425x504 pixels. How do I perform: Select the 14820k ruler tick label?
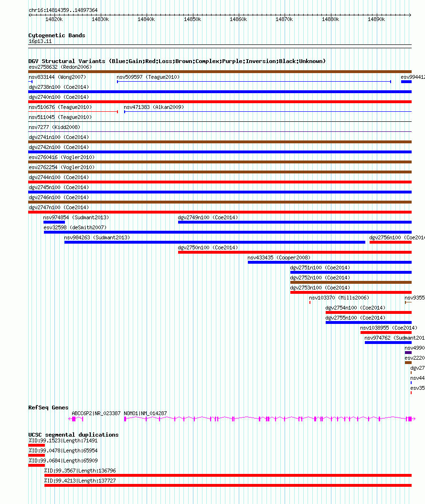click(54, 19)
